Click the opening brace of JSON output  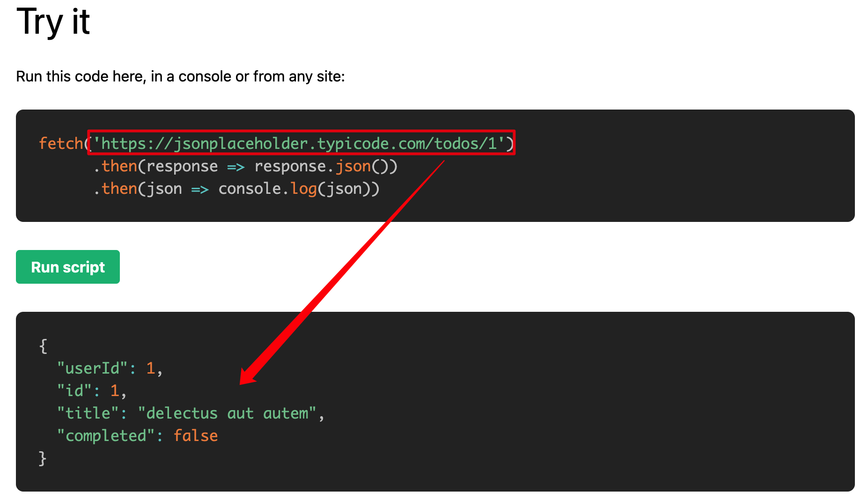coord(43,346)
